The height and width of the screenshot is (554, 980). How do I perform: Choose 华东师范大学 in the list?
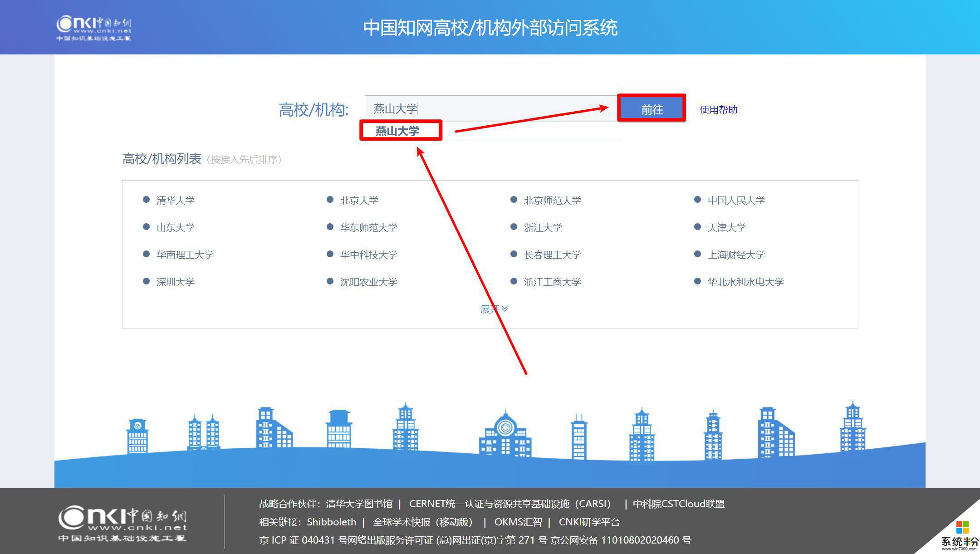368,227
